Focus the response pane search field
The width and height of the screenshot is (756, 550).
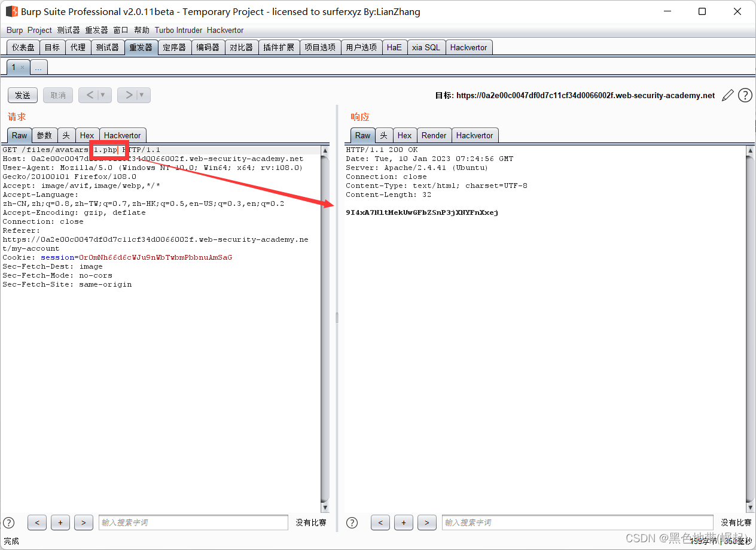578,522
